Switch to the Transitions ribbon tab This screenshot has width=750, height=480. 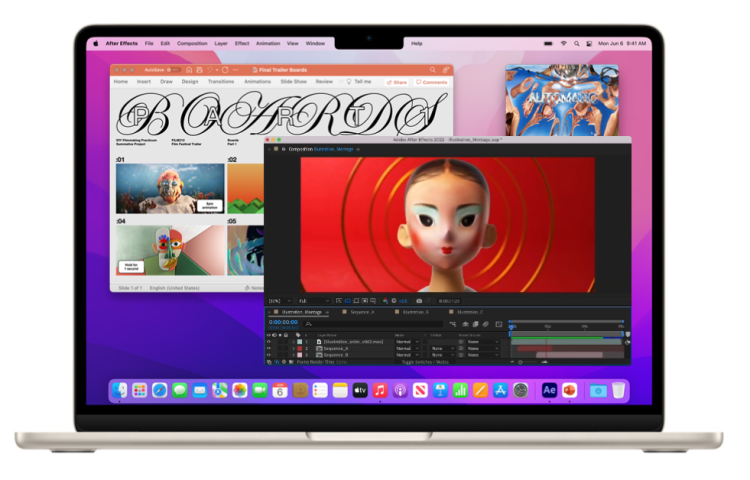coord(221,81)
